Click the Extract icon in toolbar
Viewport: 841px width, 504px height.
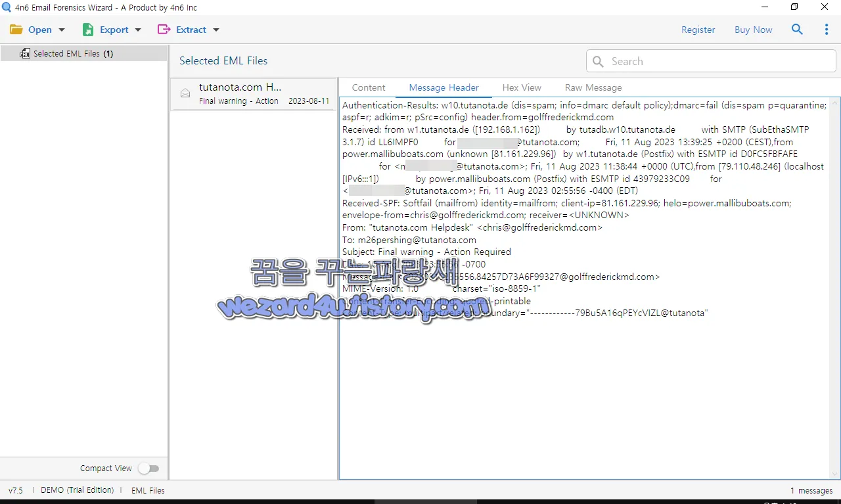click(x=164, y=30)
